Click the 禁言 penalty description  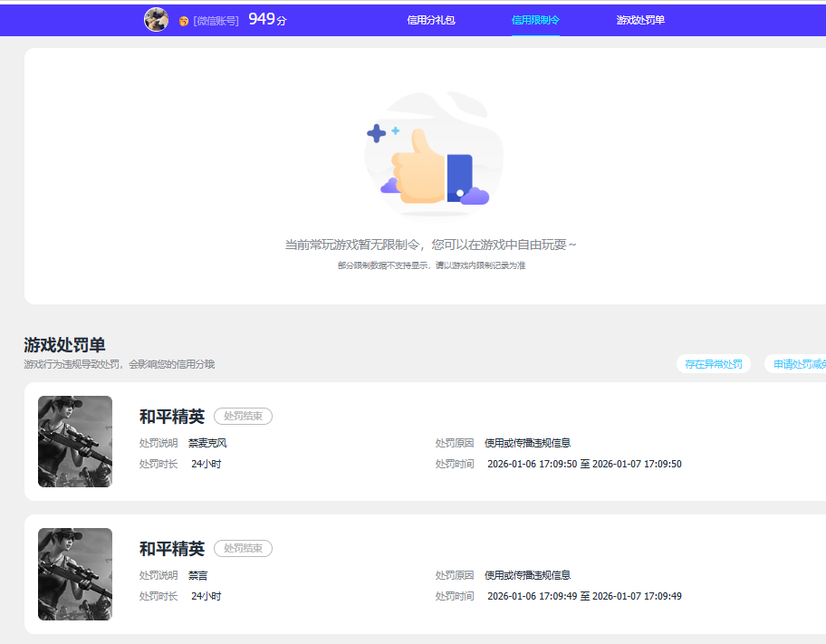point(198,575)
